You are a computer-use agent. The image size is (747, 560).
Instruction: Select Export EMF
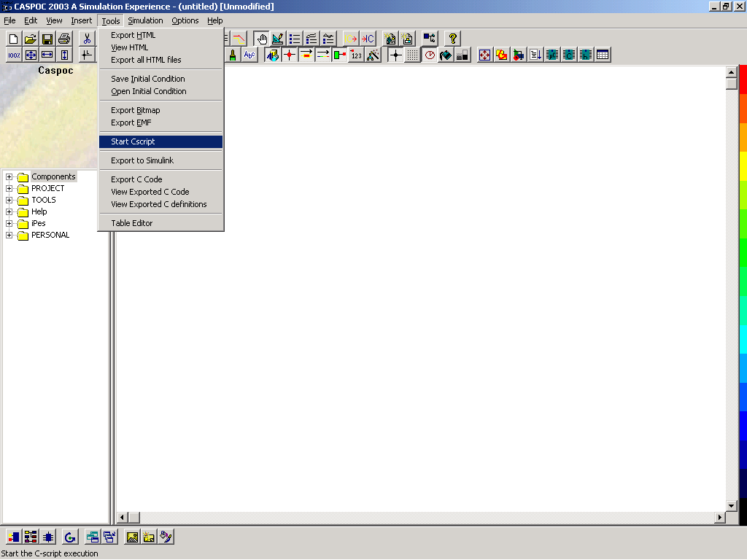(161, 122)
